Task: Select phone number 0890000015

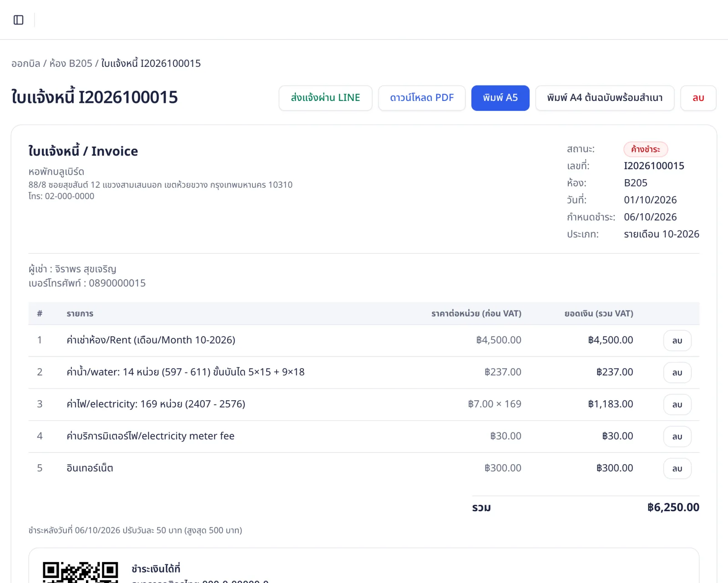Action: point(117,283)
